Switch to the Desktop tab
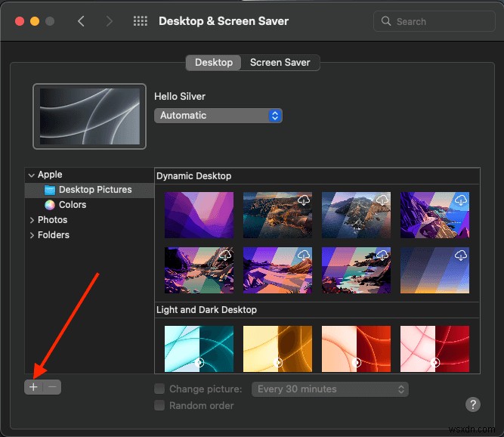This screenshot has width=504, height=437. click(213, 63)
